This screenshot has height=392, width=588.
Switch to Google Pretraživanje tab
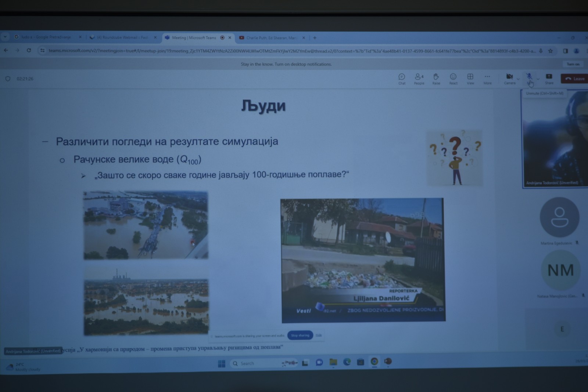(x=47, y=37)
